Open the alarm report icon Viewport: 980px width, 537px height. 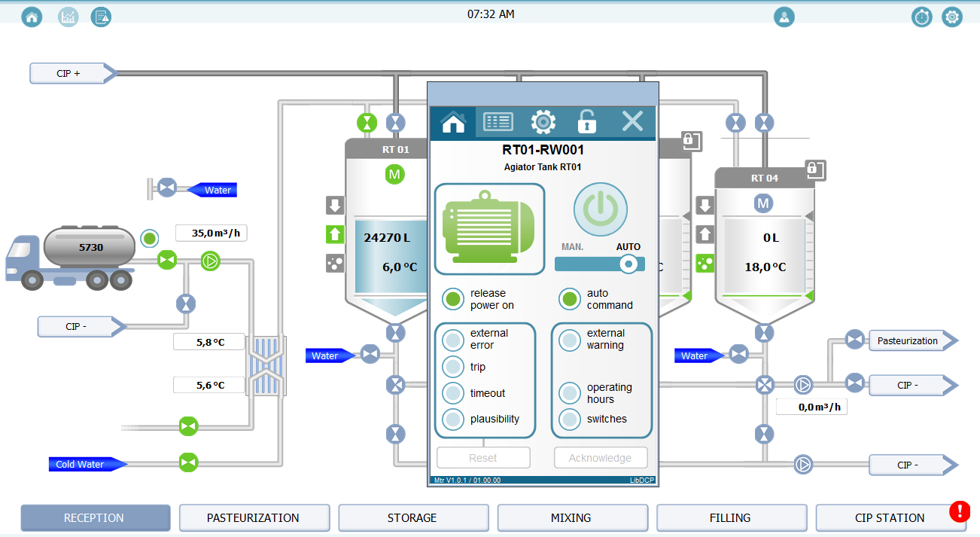101,17
